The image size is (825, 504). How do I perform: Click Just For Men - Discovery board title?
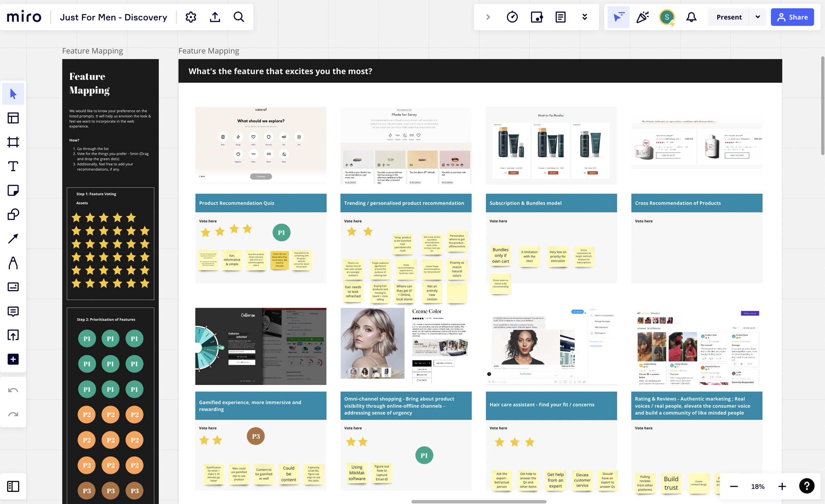click(114, 17)
